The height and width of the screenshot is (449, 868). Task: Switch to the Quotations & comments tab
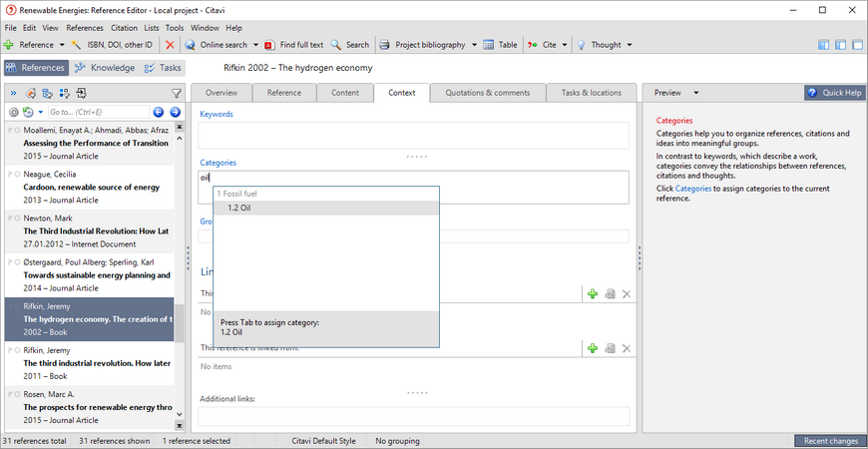488,93
